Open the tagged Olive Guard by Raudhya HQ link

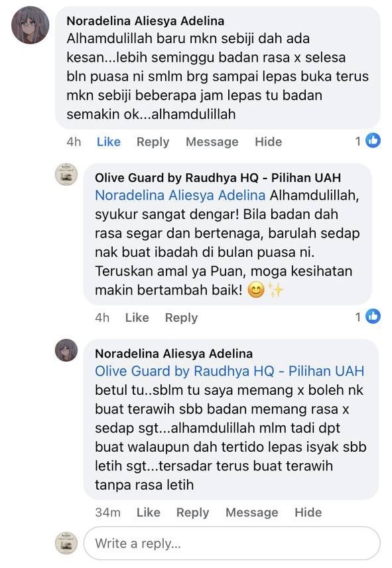coord(229,372)
